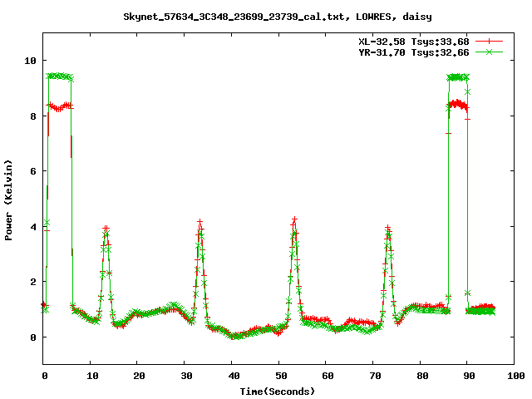The image size is (532, 399).
Task: Click the y-axis tick label 8
Action: pyautogui.click(x=33, y=116)
